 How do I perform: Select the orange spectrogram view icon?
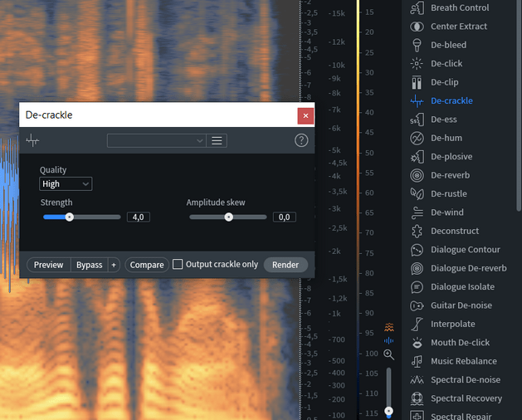389,327
